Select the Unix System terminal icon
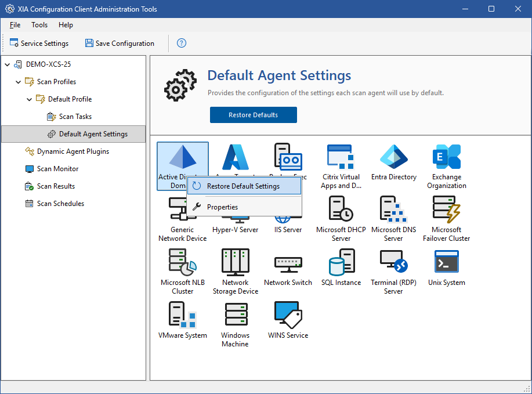The height and width of the screenshot is (394, 532). click(x=446, y=263)
